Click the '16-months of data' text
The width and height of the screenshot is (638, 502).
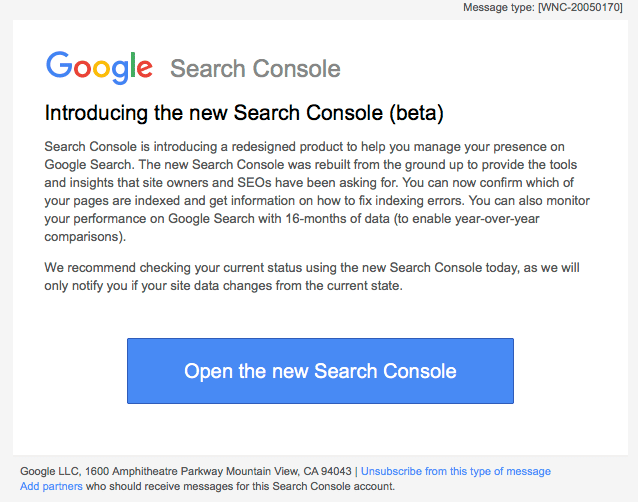point(337,218)
